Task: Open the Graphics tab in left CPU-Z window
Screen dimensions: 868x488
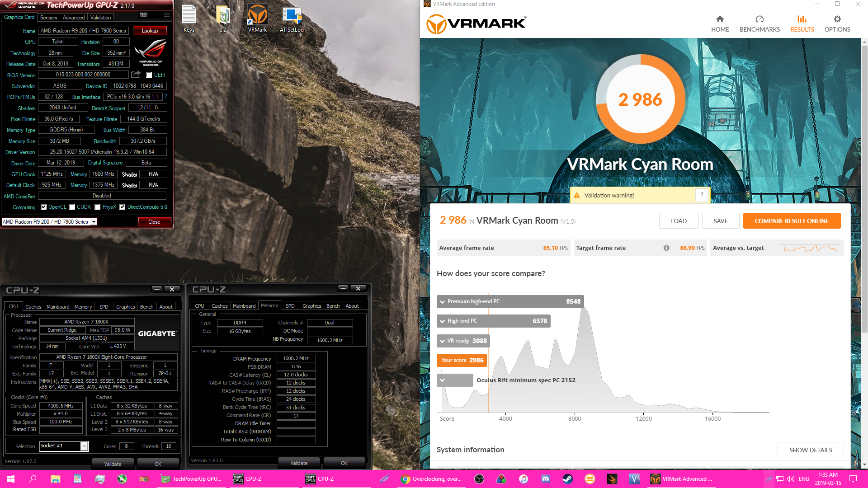Action: pos(125,307)
